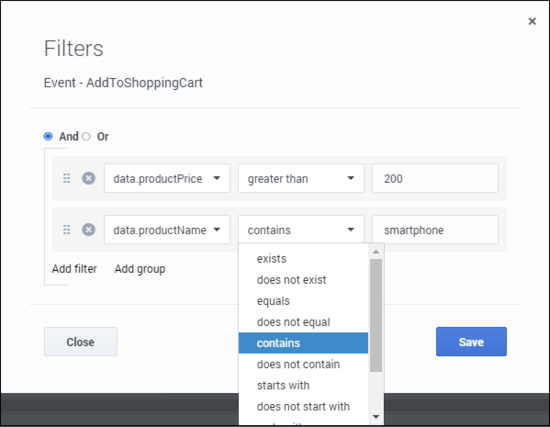550x427 pixels.
Task: Grab the drag handle of productName row
Action: click(x=67, y=230)
